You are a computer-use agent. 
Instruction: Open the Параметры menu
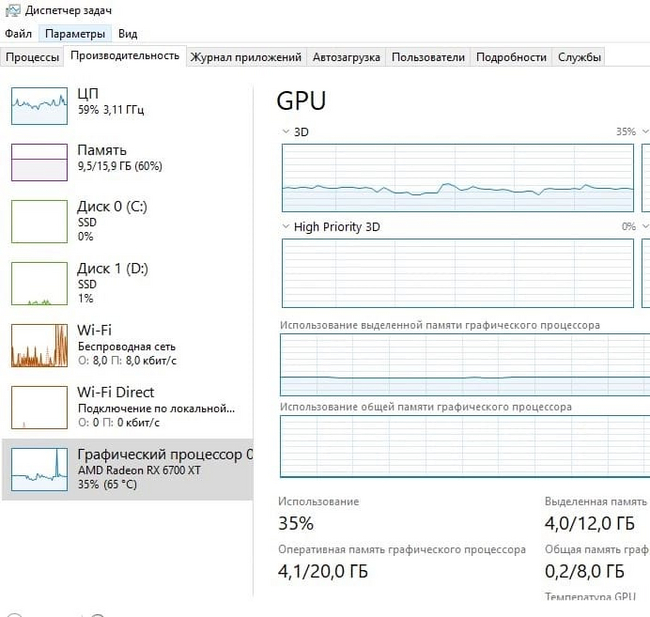point(74,34)
